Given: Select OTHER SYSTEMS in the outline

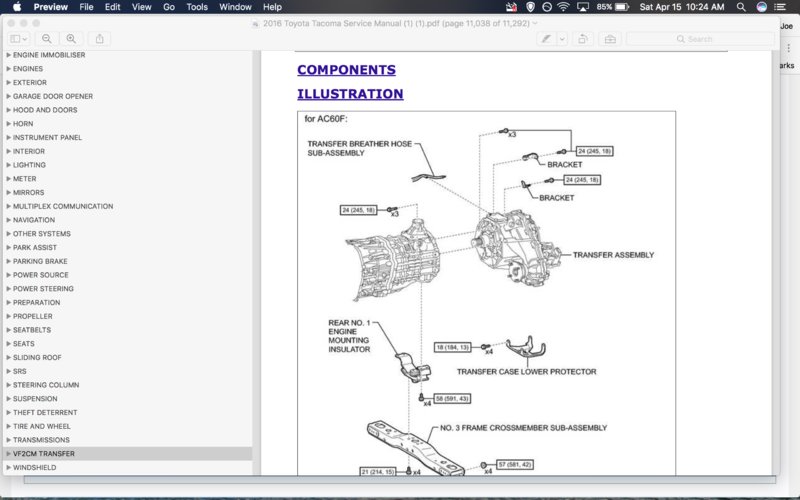Looking at the screenshot, I should [42, 234].
